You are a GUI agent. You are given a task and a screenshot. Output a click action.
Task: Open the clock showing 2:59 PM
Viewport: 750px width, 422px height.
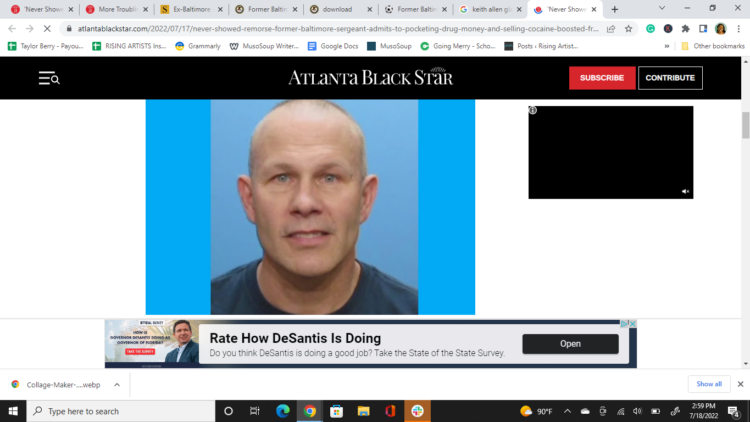click(704, 411)
